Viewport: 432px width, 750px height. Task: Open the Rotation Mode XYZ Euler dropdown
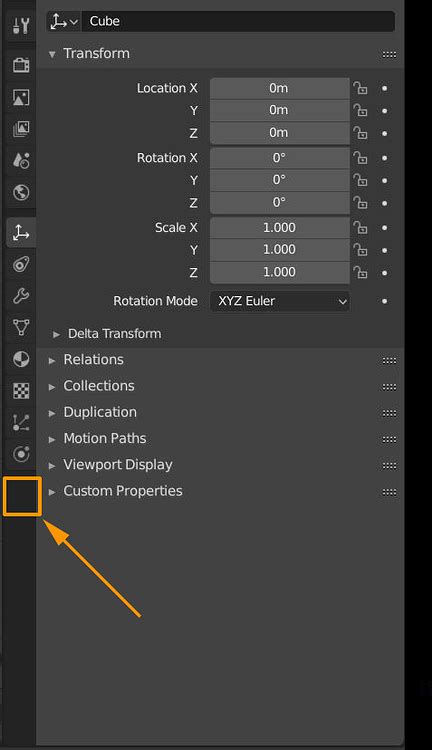[x=280, y=301]
